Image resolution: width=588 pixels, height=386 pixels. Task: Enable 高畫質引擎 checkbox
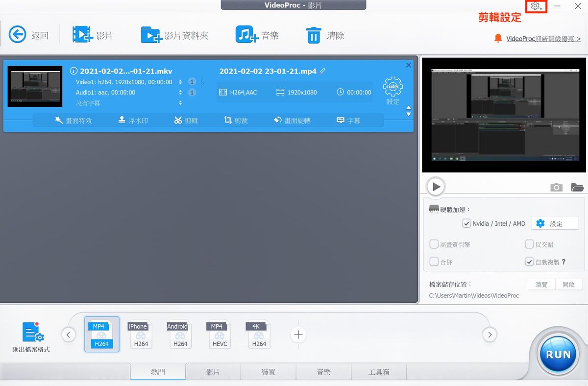pos(434,244)
